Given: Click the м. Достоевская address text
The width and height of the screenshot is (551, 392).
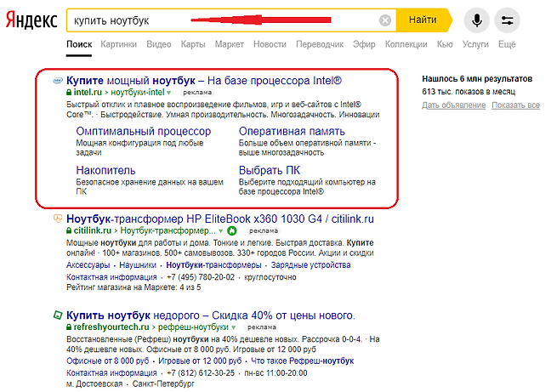Looking at the screenshot, I should click(x=94, y=383).
